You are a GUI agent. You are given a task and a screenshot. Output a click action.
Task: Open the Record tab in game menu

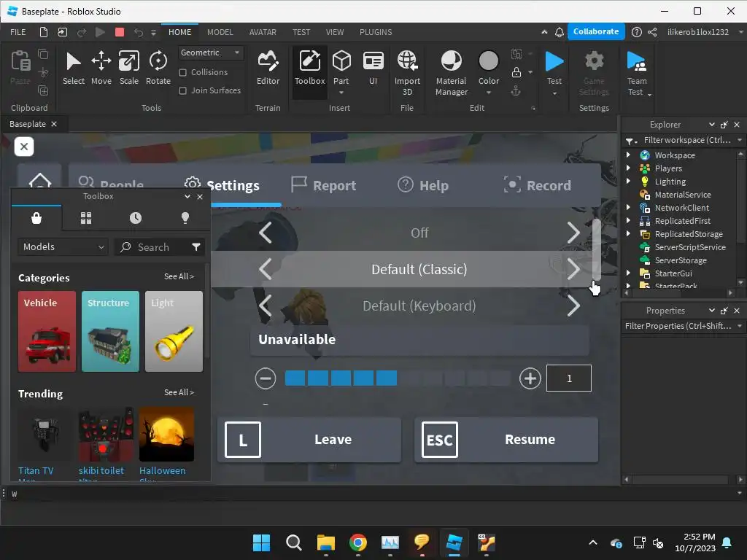[x=537, y=184]
